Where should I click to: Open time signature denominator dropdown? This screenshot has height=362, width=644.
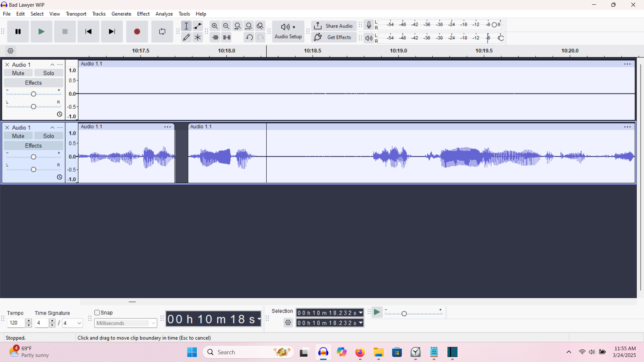(73, 323)
